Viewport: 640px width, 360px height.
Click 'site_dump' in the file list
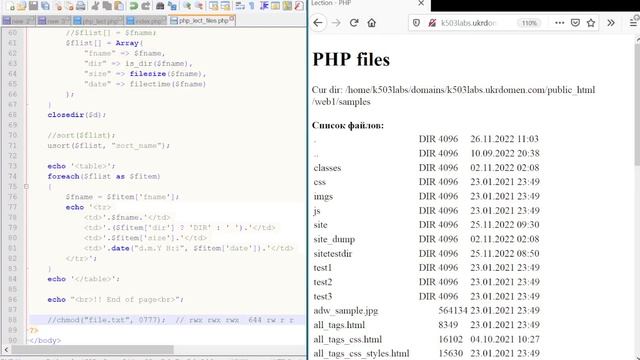point(334,239)
